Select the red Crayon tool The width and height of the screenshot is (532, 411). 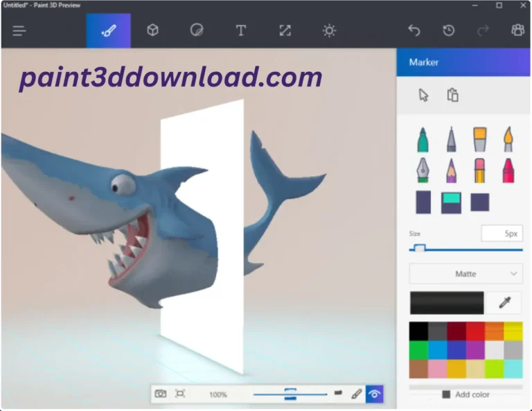click(508, 170)
